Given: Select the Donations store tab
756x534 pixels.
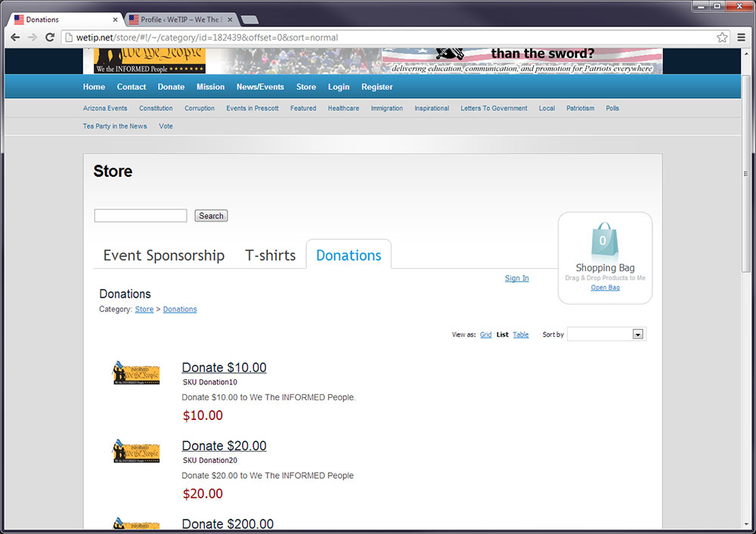Looking at the screenshot, I should 349,255.
